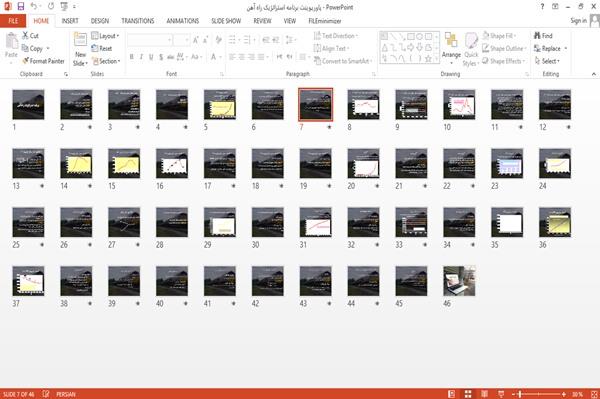The width and height of the screenshot is (600, 399).
Task: Switch to the SLIDE SHOW tab
Action: (x=226, y=21)
